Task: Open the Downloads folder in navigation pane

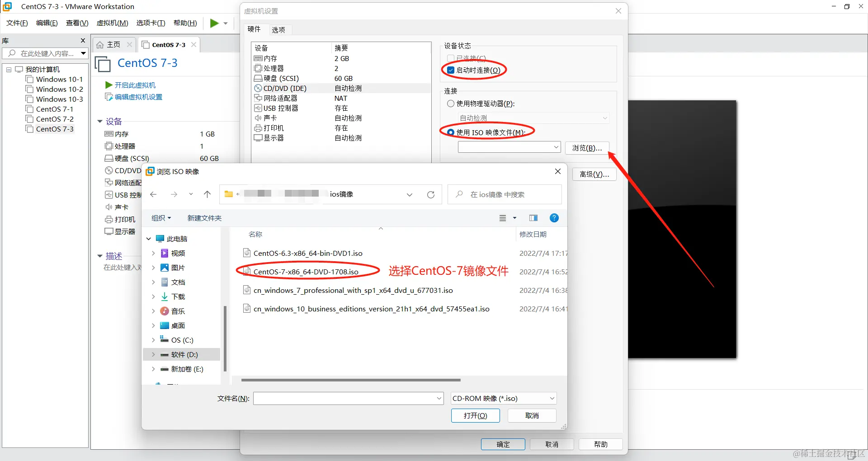Action: [178, 296]
